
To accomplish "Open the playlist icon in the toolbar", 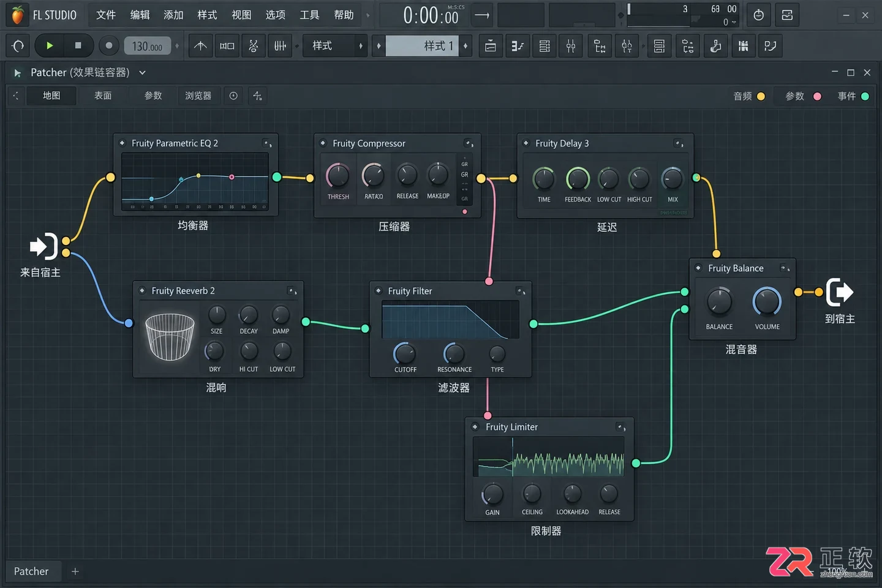I will click(x=490, y=46).
